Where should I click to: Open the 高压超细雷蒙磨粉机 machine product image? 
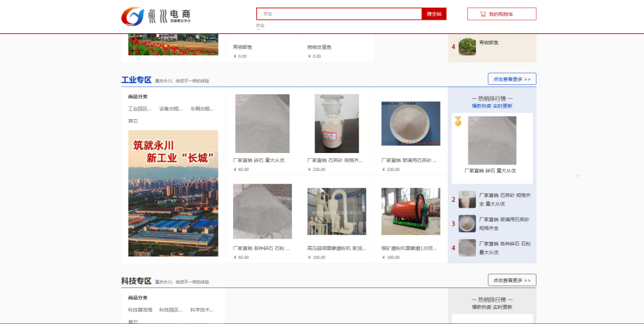tap(337, 211)
